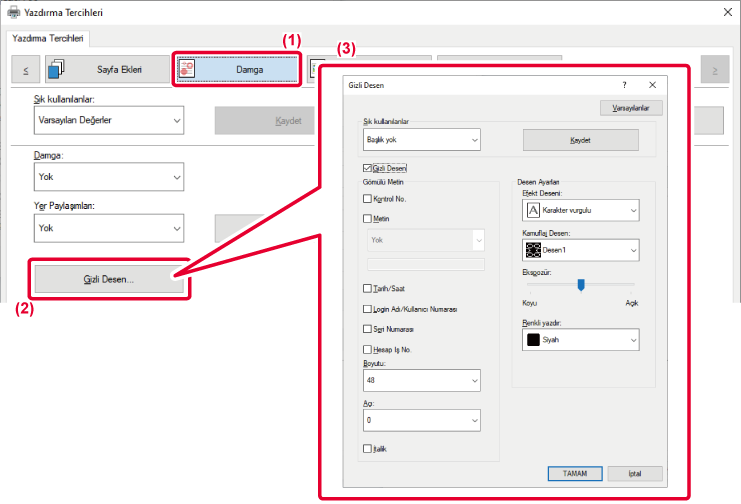Click the Damga stamp icon
The width and height of the screenshot is (741, 504).
pyautogui.click(x=188, y=70)
